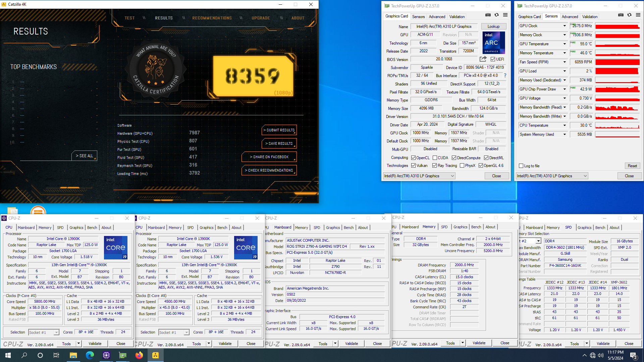The height and width of the screenshot is (362, 644).
Task: Click the BIOS share/export icon next to 20.0.1068
Action: pyautogui.click(x=483, y=59)
